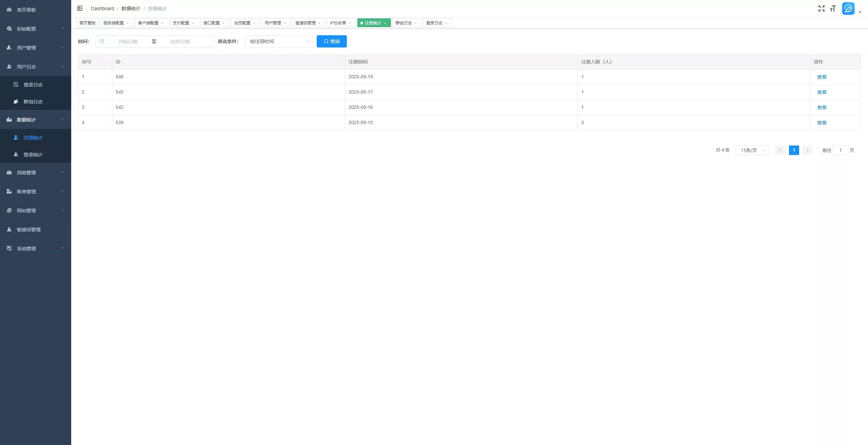Expand the 初始配置 sidebar menu
868x445 pixels.
click(x=36, y=28)
